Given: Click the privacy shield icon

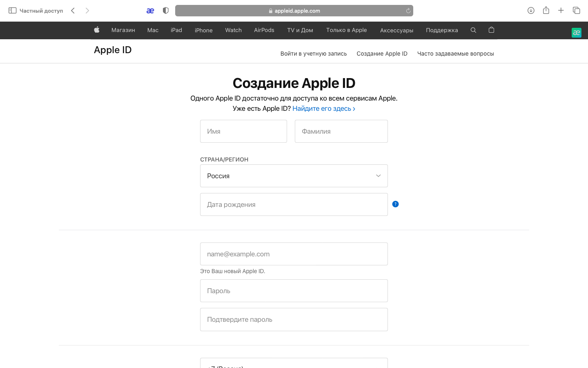Looking at the screenshot, I should (165, 11).
